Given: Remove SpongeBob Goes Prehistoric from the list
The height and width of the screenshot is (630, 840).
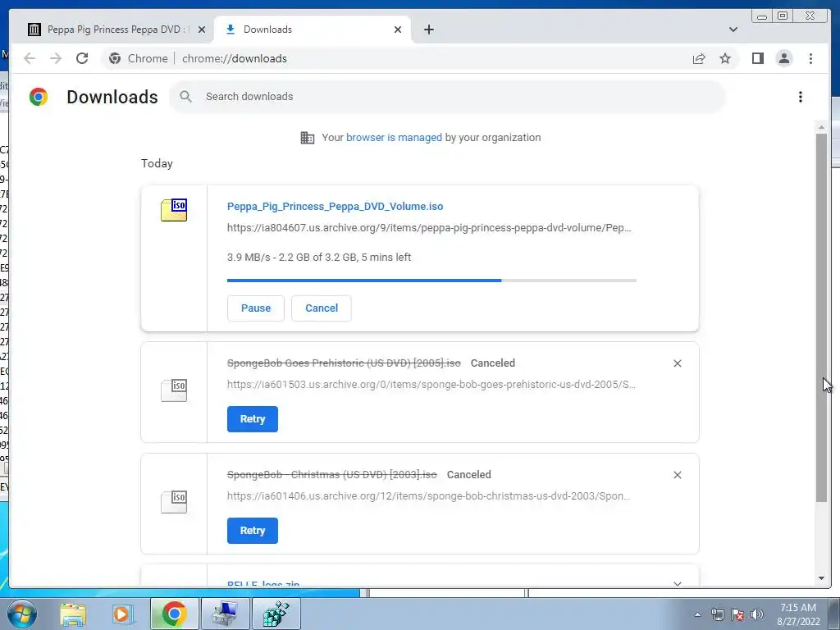Looking at the screenshot, I should pyautogui.click(x=677, y=363).
